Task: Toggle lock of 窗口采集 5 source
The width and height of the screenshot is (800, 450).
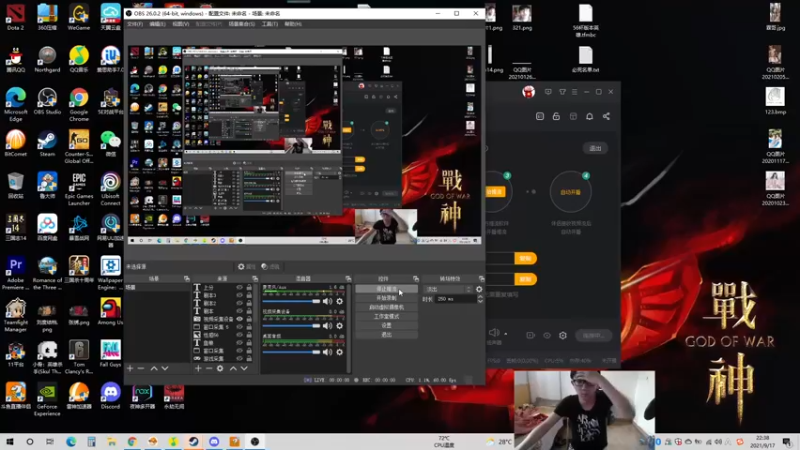Action: point(249,327)
